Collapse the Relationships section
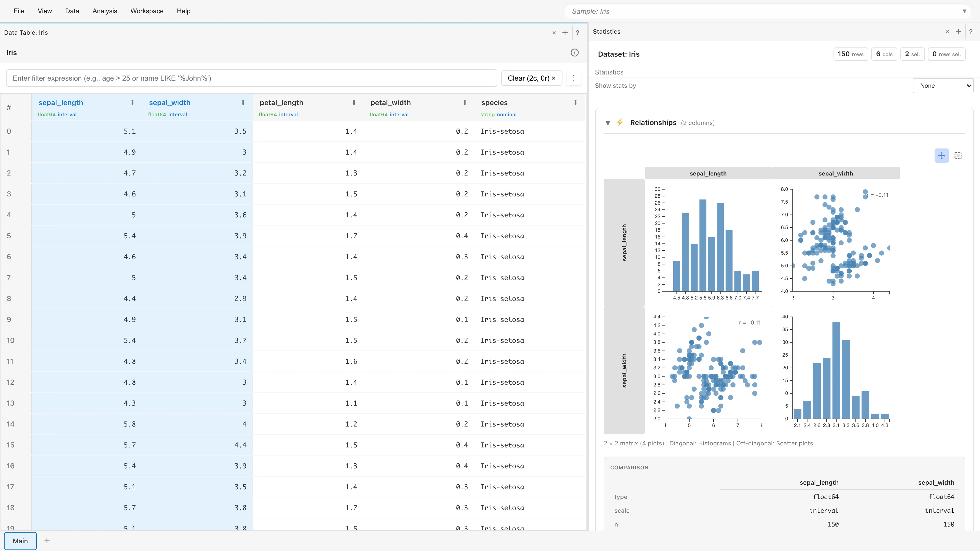This screenshot has height=551, width=980. click(608, 123)
